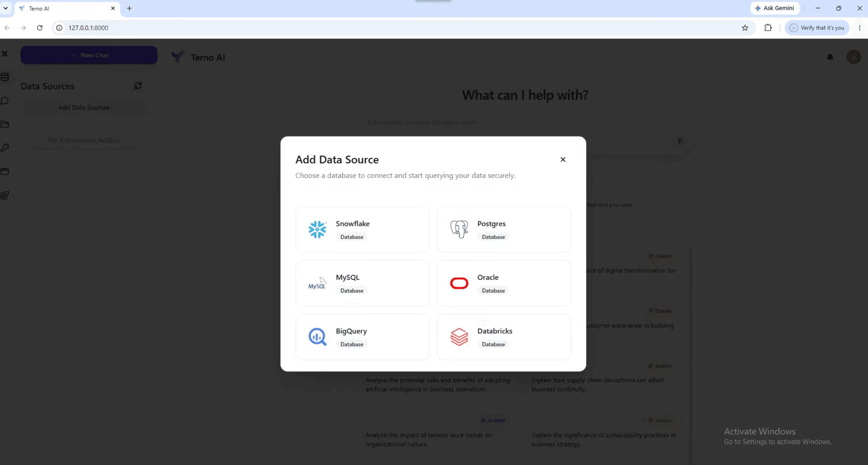Click the Databricks stacked layers logo
This screenshot has width=868, height=465.
[x=459, y=337]
